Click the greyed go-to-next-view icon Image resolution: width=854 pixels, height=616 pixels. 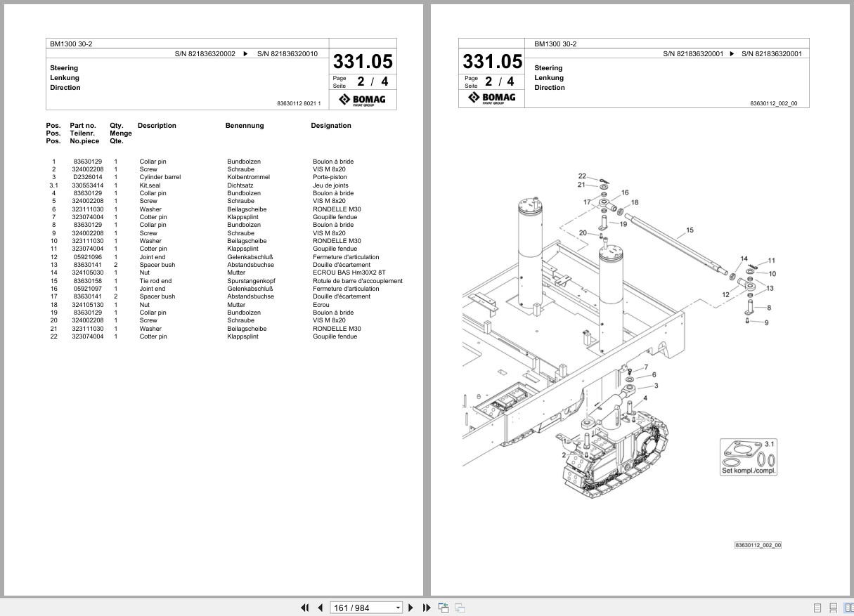(460, 608)
